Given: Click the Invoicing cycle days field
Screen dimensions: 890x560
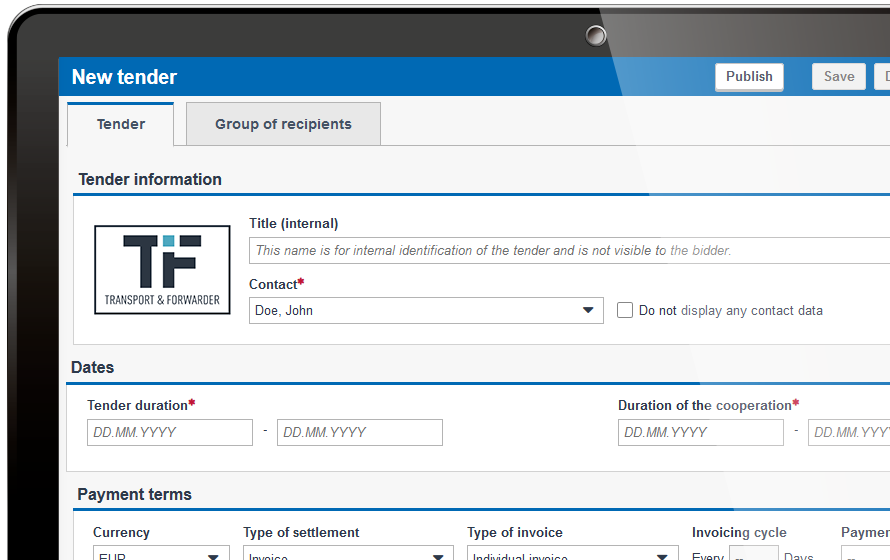Looking at the screenshot, I should pyautogui.click(x=753, y=554).
